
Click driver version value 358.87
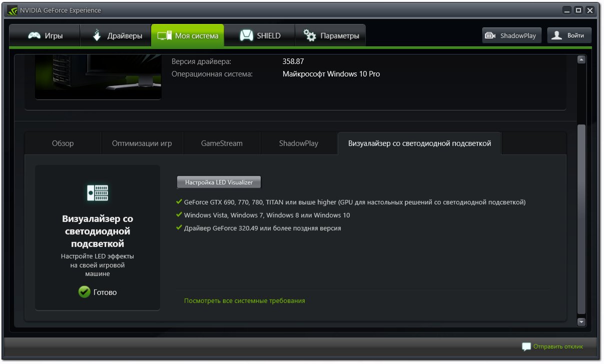click(x=293, y=61)
